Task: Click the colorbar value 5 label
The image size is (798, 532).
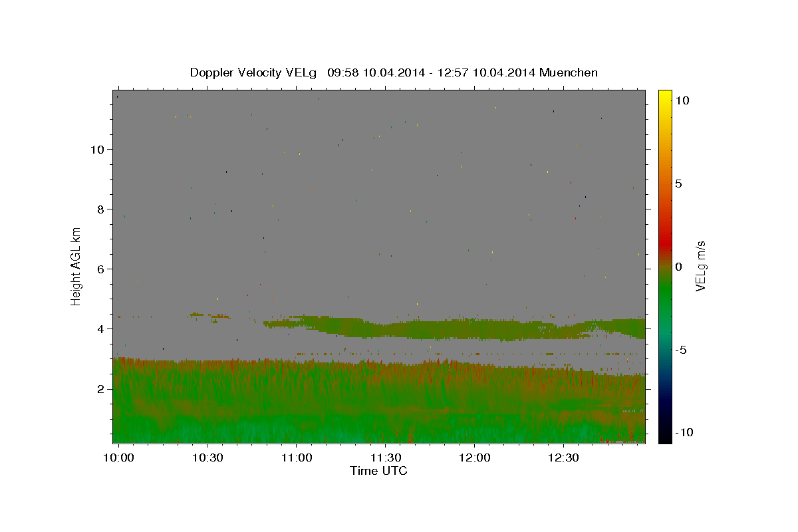Action: [x=678, y=184]
